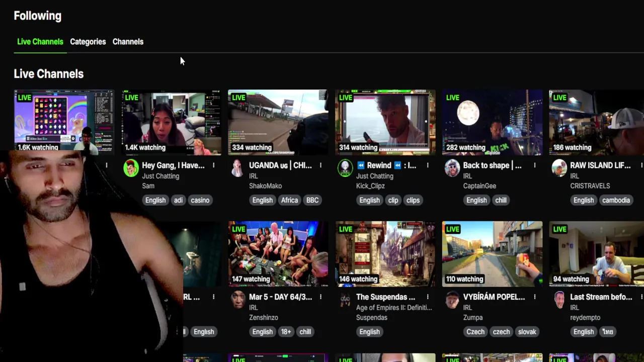Viewport: 644px width, 362px height.
Task: Watch the 314 watching Rewind thumbnail
Action: click(x=385, y=122)
